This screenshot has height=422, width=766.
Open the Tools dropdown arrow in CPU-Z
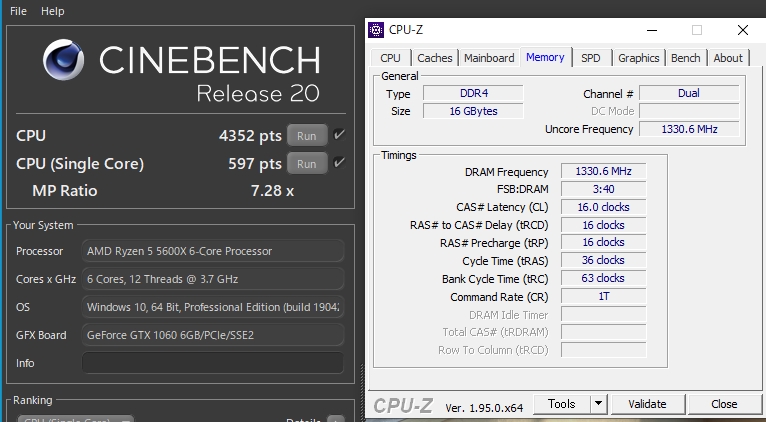pos(598,404)
